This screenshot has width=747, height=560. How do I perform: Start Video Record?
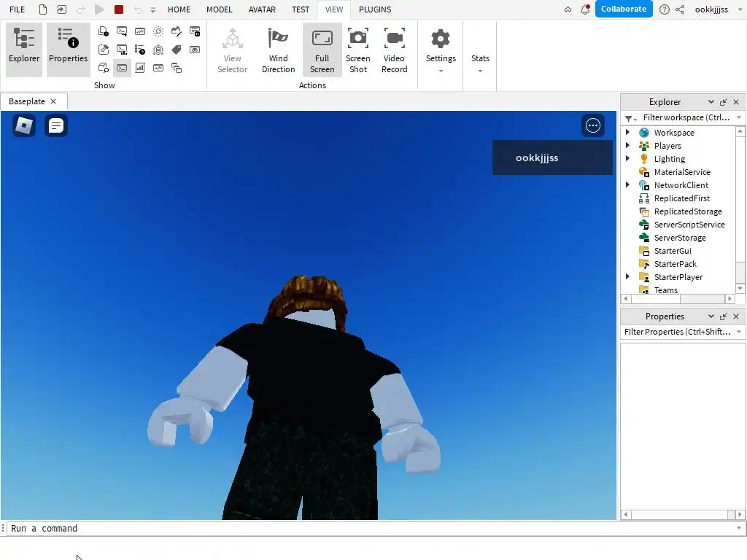pyautogui.click(x=395, y=50)
